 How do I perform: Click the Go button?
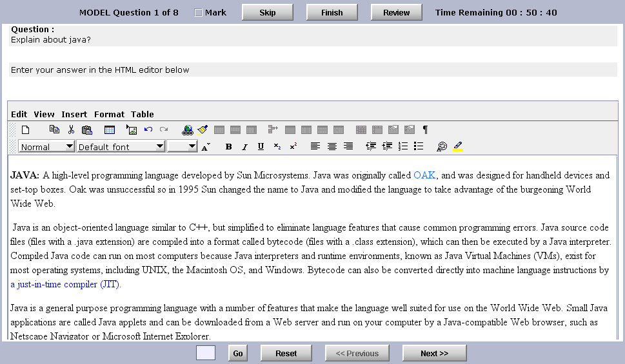click(x=238, y=353)
